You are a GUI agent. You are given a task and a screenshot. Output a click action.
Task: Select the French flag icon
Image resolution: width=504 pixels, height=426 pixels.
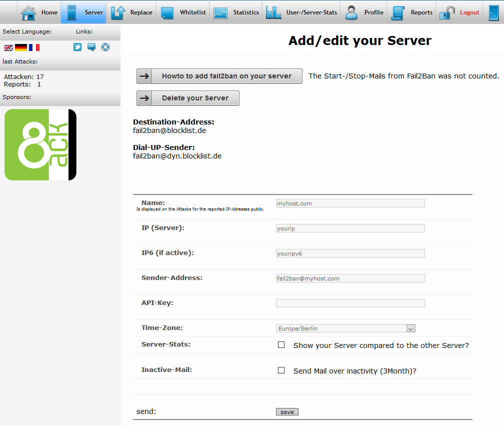click(x=34, y=47)
